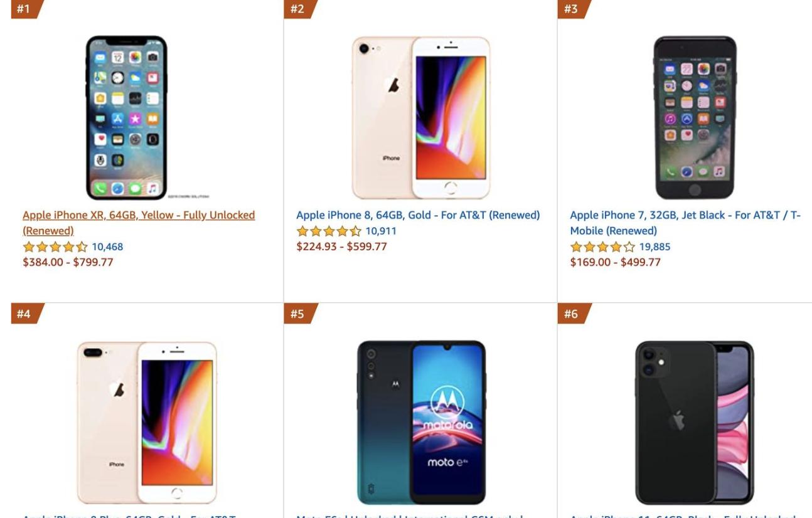Viewport: 812px width, 518px height.
Task: Click the iPhone 7 Jet Black star rating
Action: [x=602, y=247]
